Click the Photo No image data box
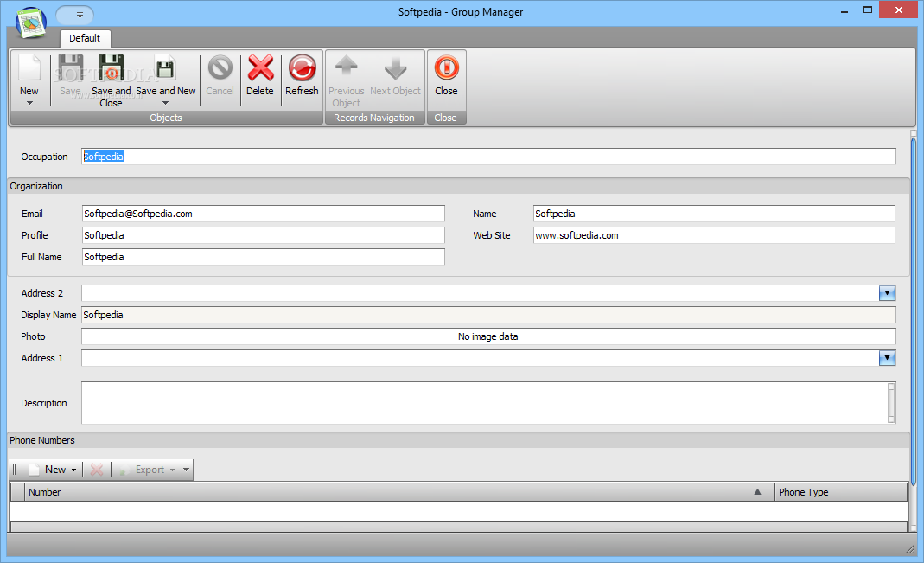The width and height of the screenshot is (924, 563). (488, 336)
